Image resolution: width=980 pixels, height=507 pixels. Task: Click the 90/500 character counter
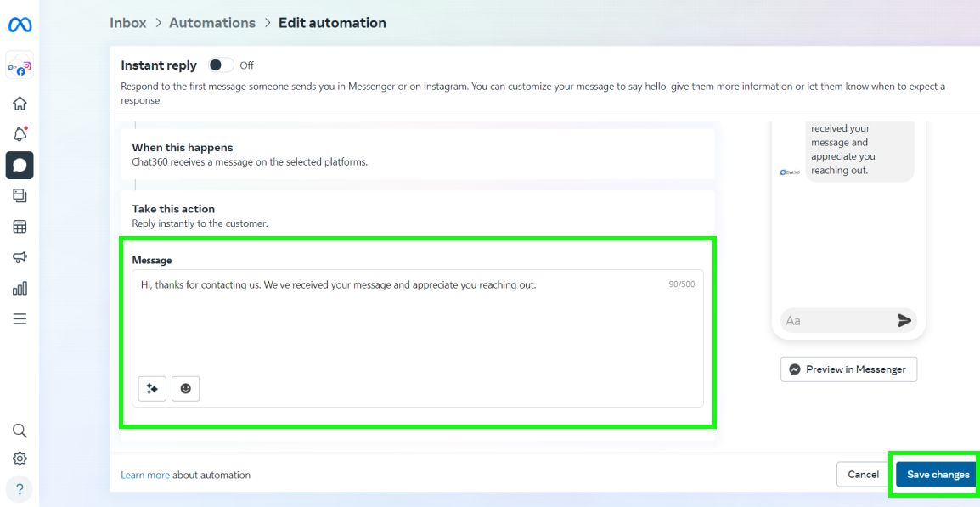pos(681,284)
